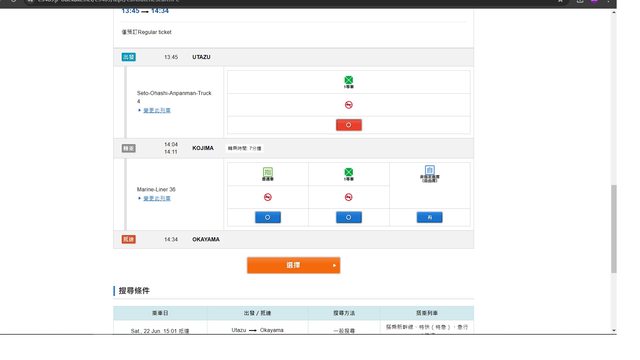
Task: Click the gray transfer badge beside Kojima
Action: pyautogui.click(x=129, y=148)
